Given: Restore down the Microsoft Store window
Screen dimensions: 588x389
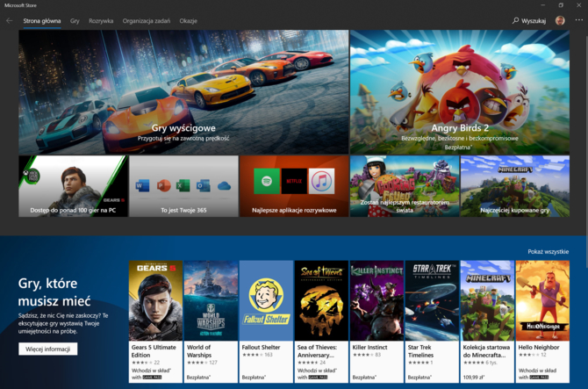Looking at the screenshot, I should 561,5.
